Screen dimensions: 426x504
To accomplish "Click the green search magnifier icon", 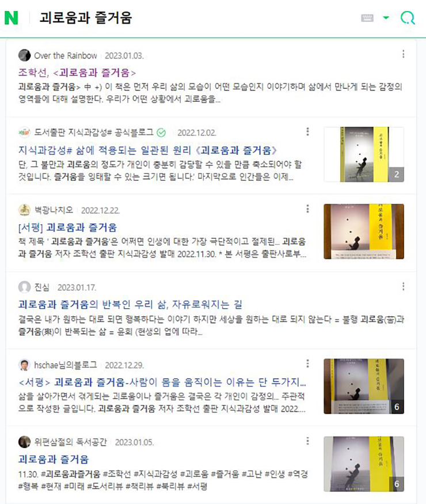I will pos(408,18).
